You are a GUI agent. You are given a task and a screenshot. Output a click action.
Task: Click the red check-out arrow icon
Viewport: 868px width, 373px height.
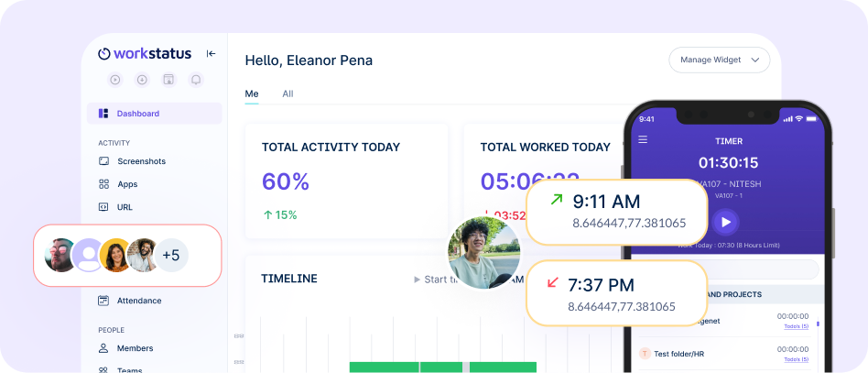tap(552, 282)
